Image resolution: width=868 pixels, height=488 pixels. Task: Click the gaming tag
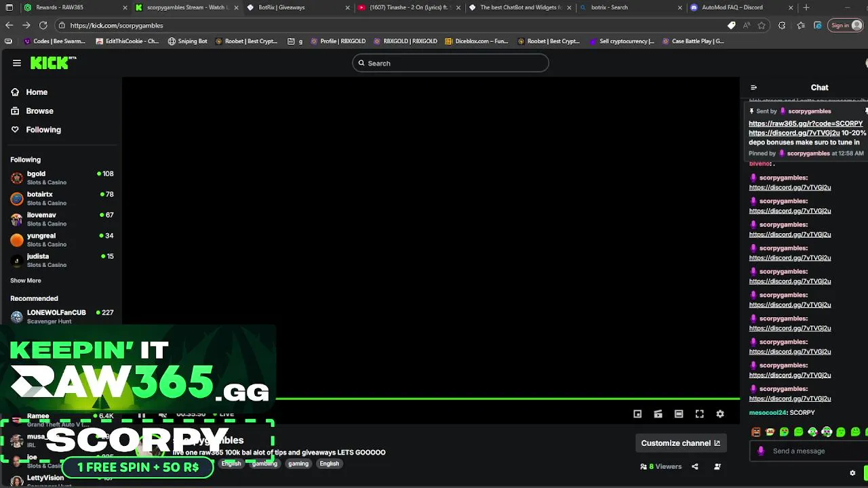(298, 464)
